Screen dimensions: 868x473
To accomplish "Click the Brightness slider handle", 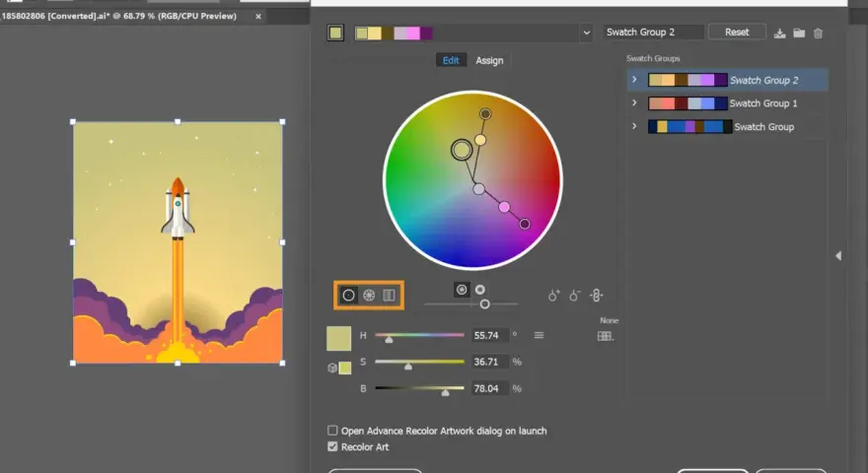I will pos(445,392).
